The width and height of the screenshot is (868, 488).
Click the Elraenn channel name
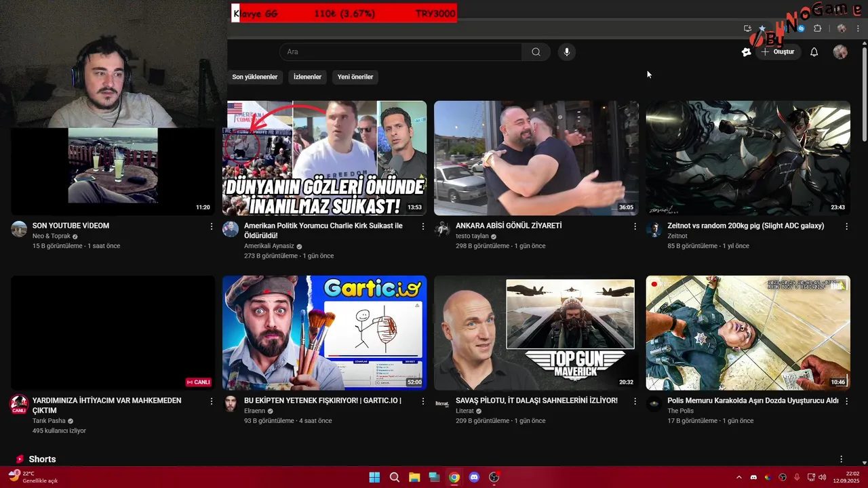(255, 411)
